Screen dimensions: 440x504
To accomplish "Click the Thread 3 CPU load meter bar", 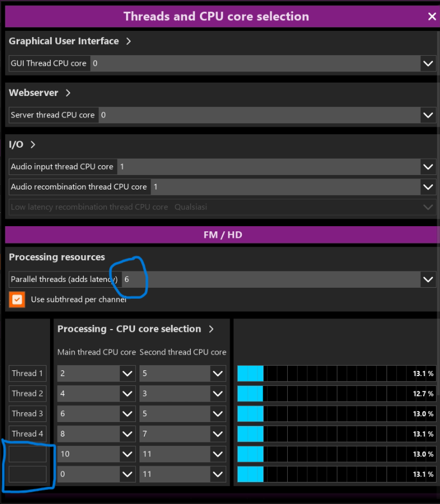I will click(337, 414).
